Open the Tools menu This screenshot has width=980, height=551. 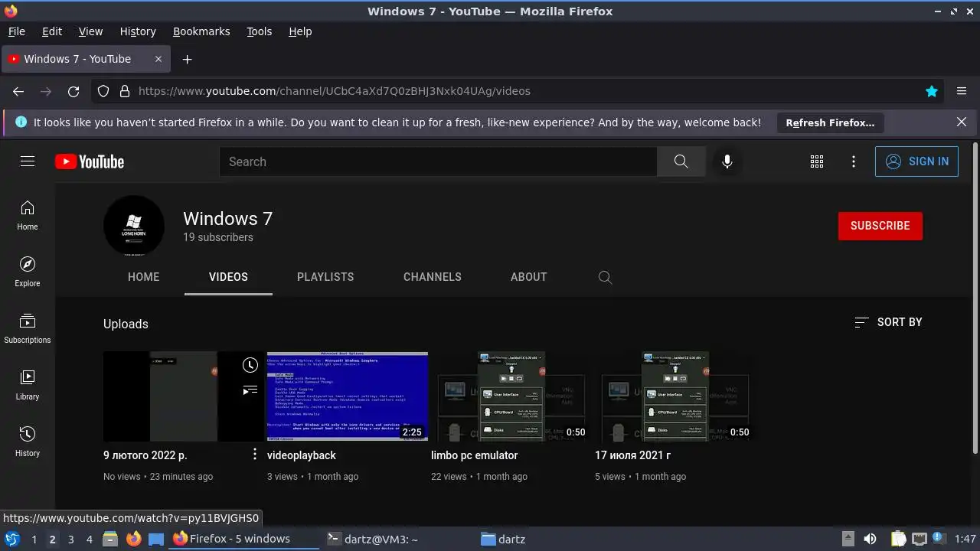click(259, 31)
